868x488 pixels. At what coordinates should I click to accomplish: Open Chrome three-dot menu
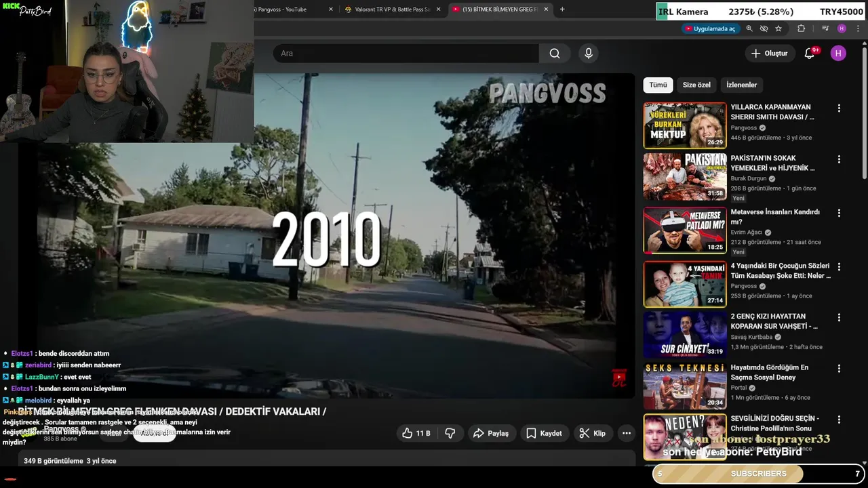coord(858,28)
